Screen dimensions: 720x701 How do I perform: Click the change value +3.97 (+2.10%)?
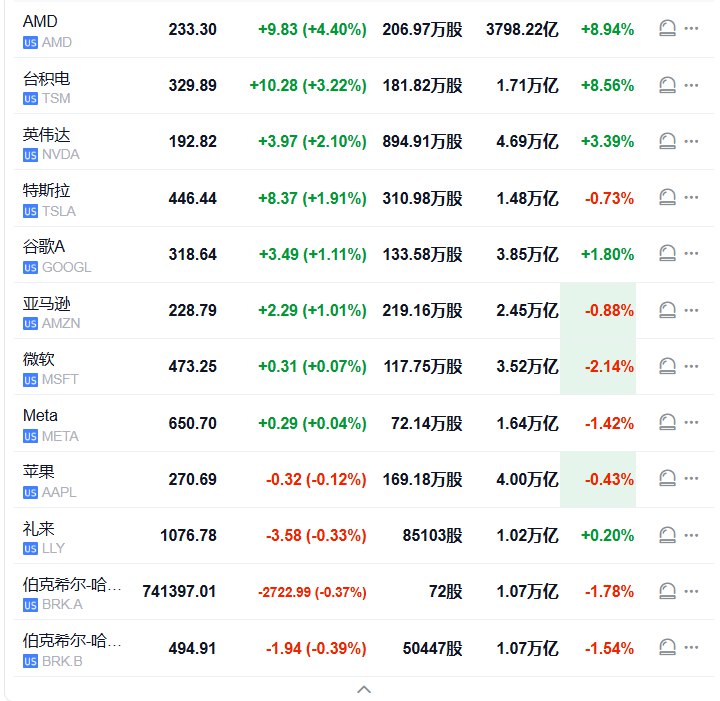[312, 141]
